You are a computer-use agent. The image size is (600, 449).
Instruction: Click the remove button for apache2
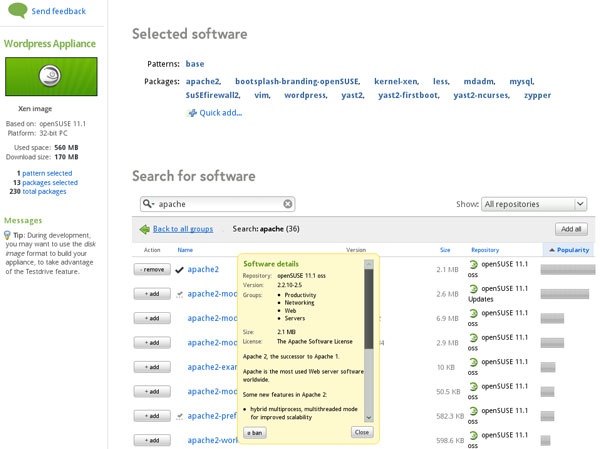click(x=152, y=269)
